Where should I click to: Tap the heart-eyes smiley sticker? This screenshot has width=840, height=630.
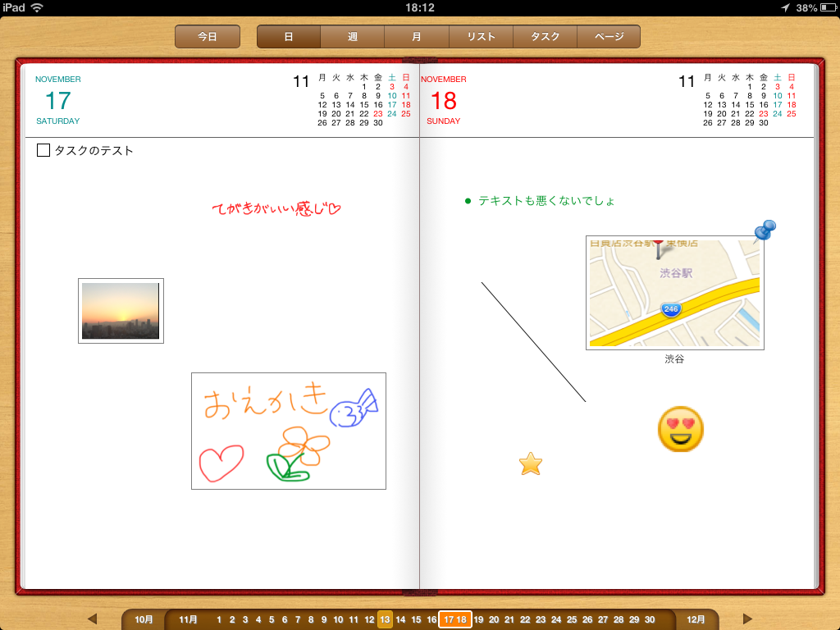coord(681,428)
